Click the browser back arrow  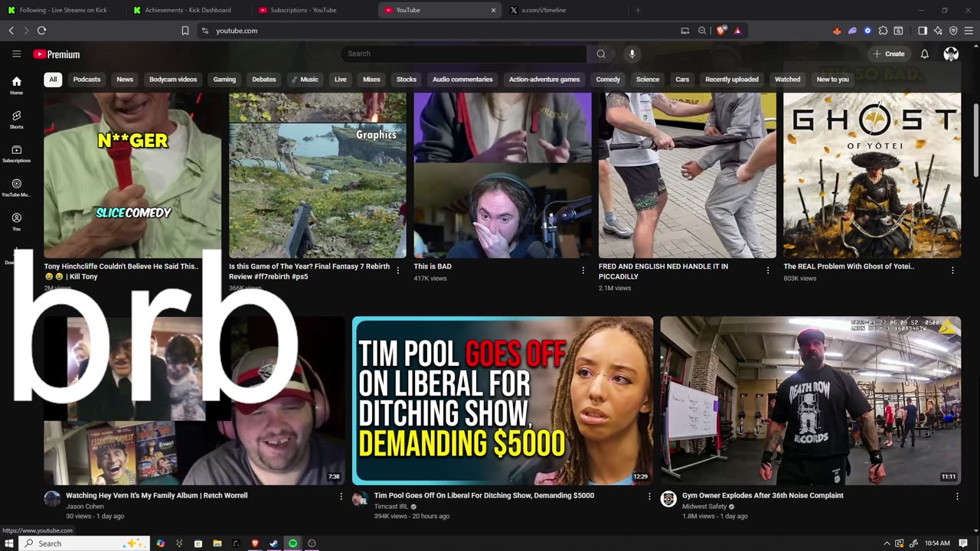coord(11,31)
